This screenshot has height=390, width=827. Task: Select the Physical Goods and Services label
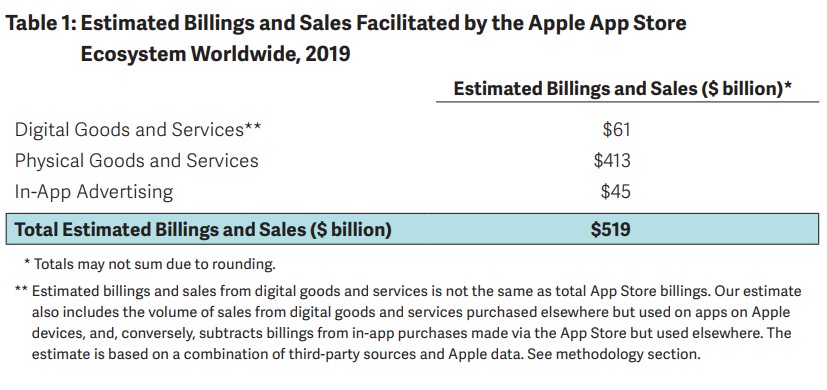coord(137,160)
